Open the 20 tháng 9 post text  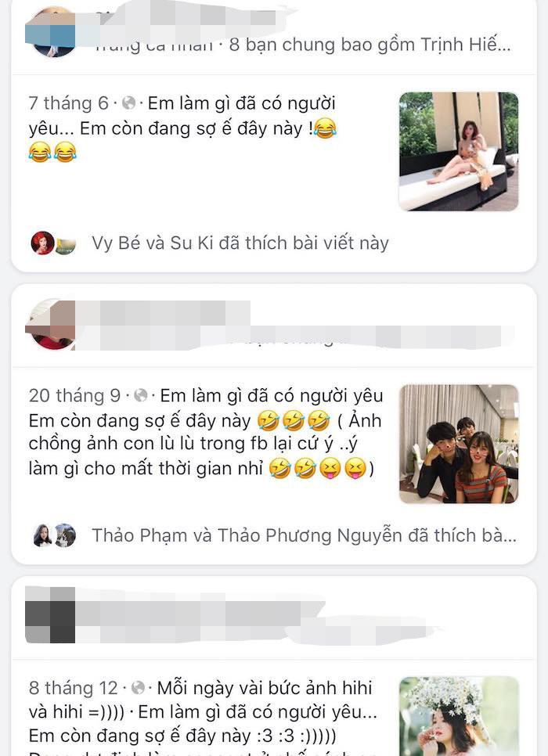(205, 432)
